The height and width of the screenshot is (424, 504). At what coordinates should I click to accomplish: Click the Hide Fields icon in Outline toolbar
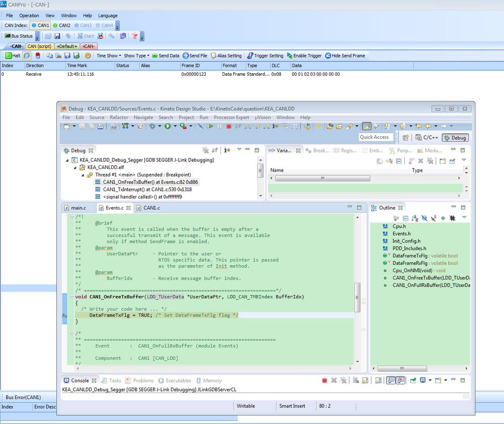tap(424, 218)
